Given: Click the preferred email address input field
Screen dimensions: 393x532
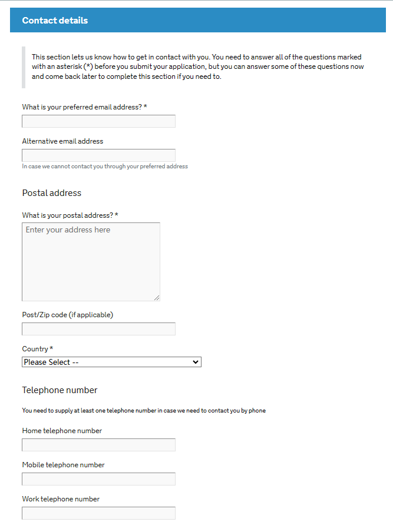Looking at the screenshot, I should tap(98, 121).
